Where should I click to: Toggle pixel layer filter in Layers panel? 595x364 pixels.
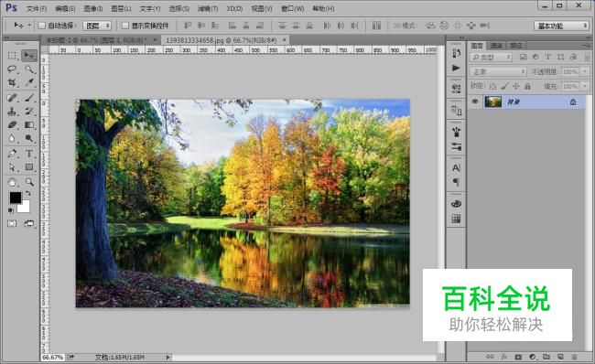(x=523, y=57)
